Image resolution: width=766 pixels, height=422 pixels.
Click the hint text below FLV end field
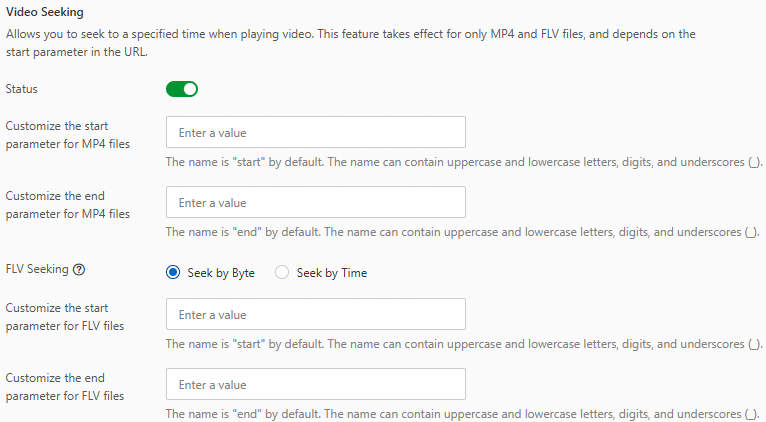(x=463, y=414)
